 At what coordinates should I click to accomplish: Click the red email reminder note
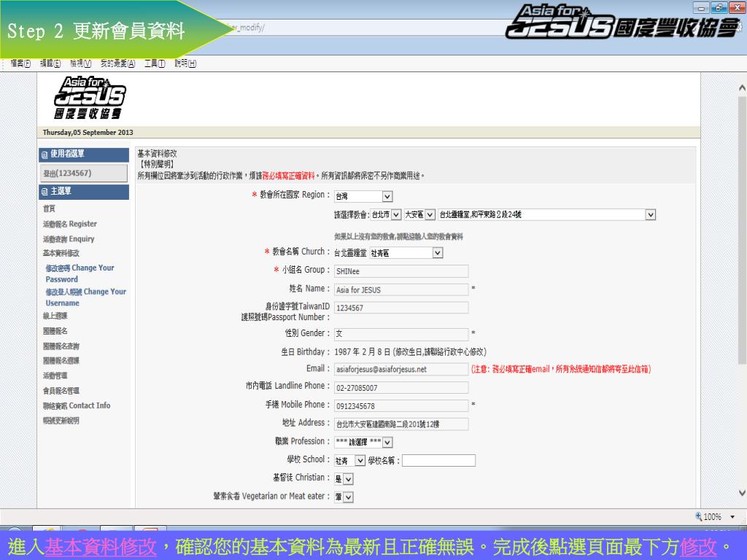[x=561, y=369]
